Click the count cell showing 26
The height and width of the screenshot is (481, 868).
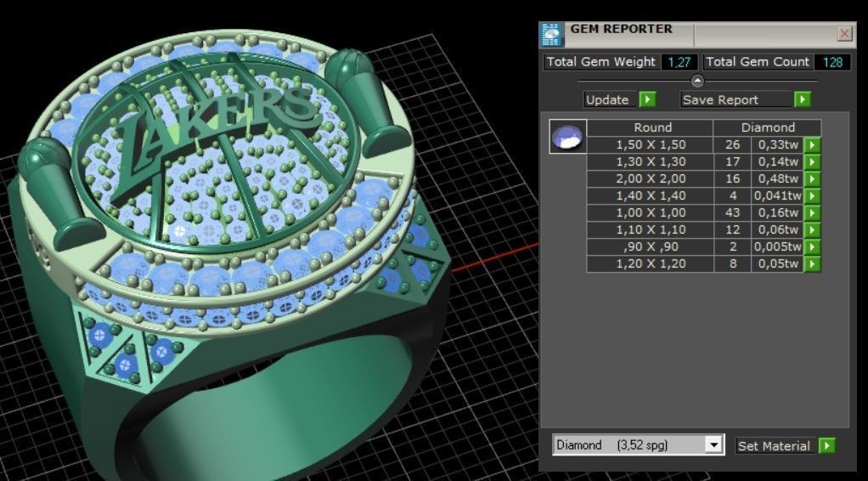pos(732,145)
